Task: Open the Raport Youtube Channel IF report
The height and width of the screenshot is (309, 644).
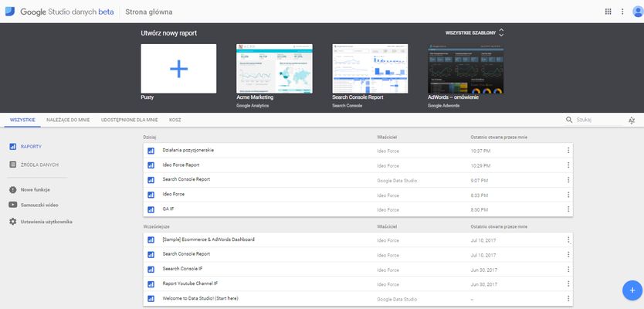Action: 190,284
